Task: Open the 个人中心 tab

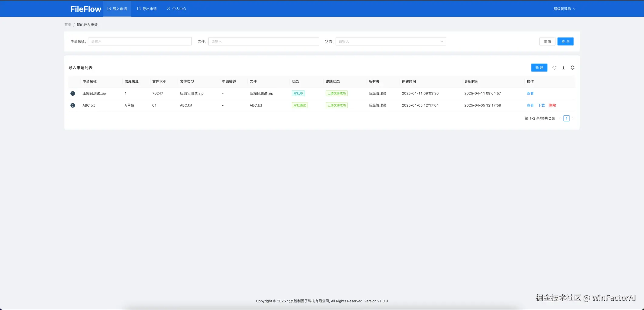Action: [176, 9]
